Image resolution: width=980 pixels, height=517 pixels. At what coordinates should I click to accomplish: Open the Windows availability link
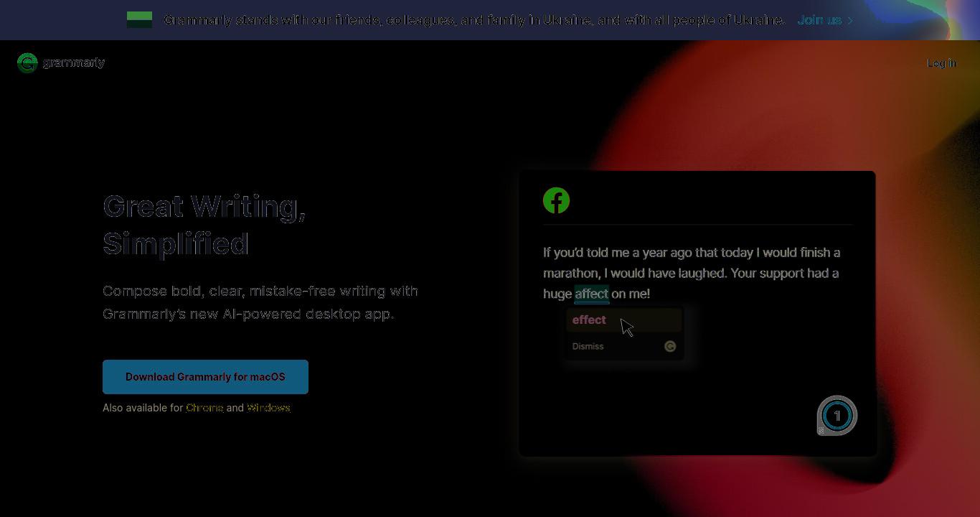[x=268, y=408]
